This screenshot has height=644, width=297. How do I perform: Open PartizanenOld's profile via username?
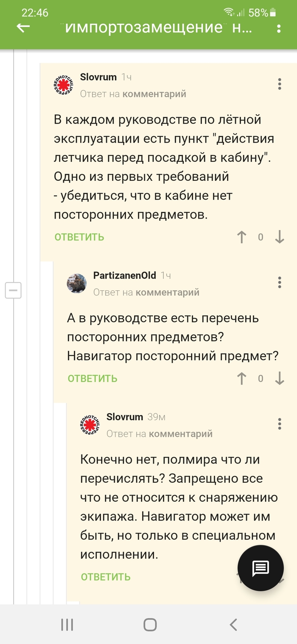tap(125, 276)
